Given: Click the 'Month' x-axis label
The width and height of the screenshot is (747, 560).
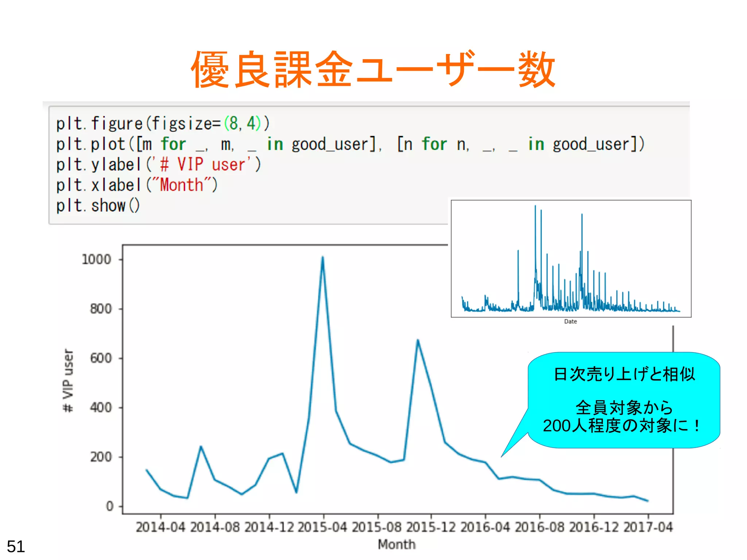Looking at the screenshot, I should [x=397, y=545].
